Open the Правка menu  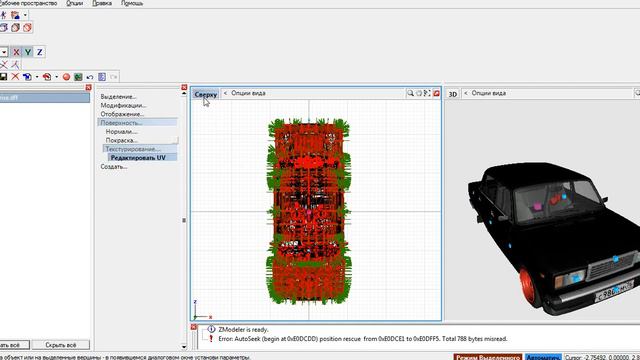pos(102,3)
